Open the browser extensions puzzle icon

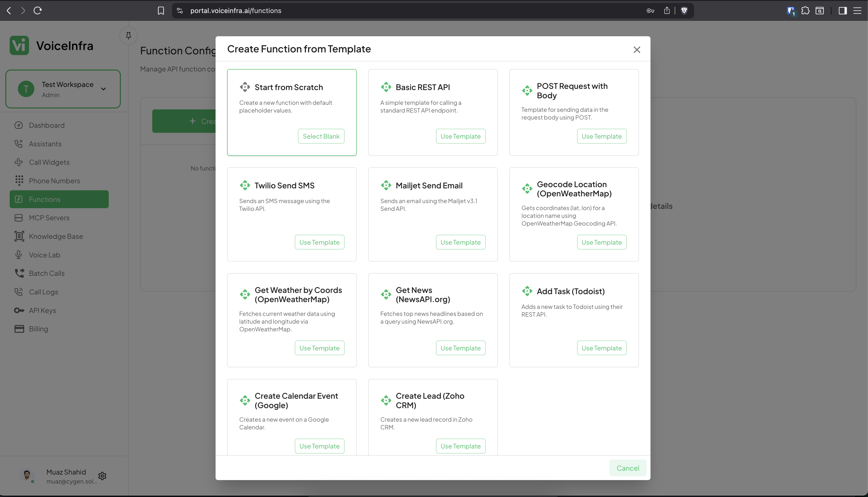(805, 11)
